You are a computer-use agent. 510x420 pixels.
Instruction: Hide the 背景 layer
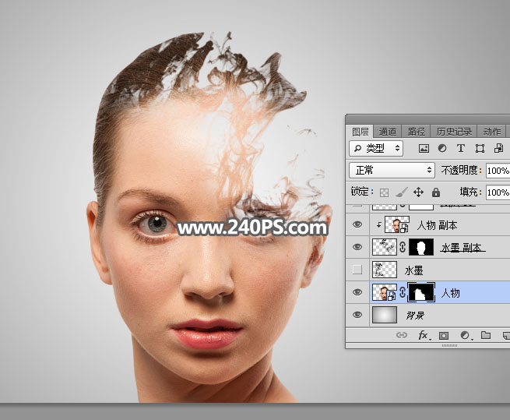357,316
